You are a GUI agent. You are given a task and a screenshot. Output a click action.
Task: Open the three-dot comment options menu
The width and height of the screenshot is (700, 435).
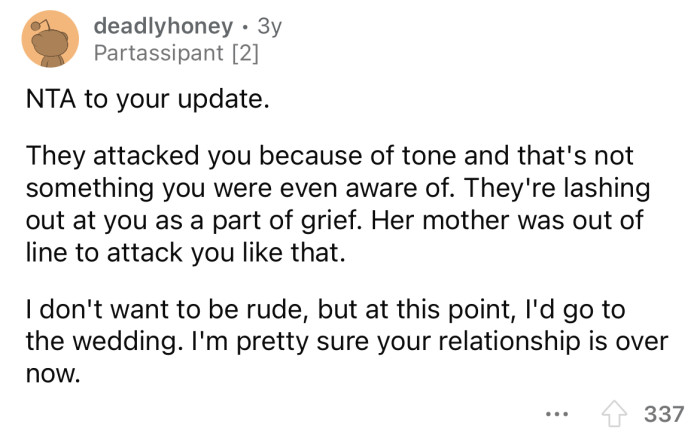coord(557,415)
